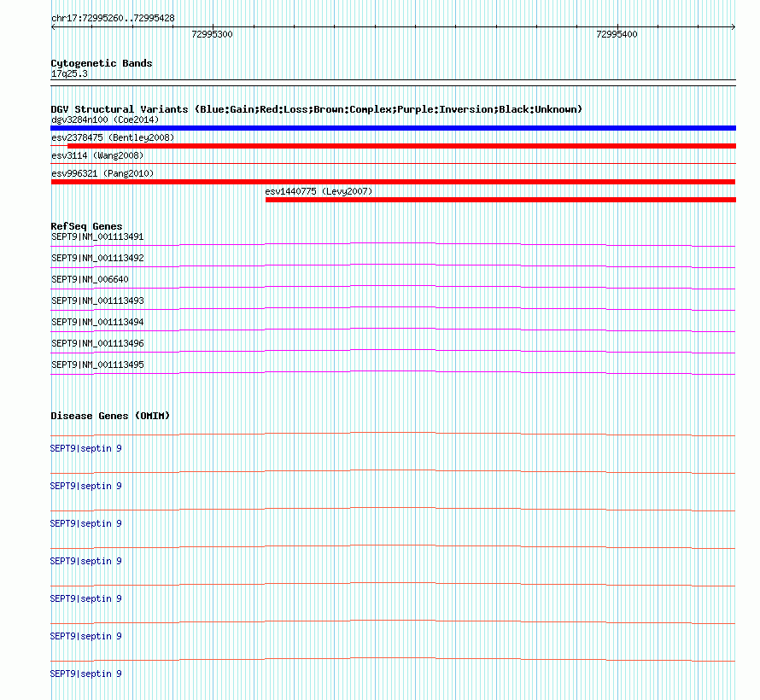Open the esv2378475 (Bentley2008) variant label

click(113, 137)
